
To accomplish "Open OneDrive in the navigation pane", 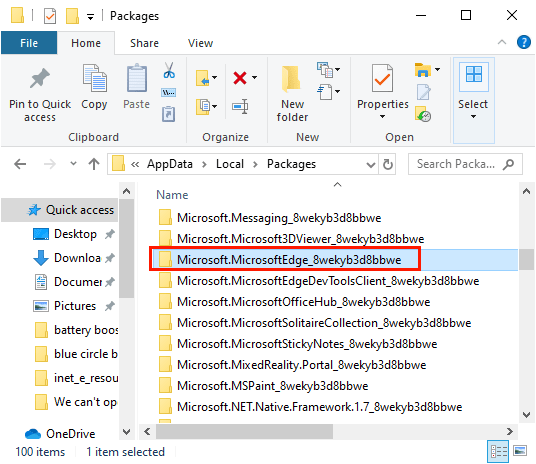I will click(x=70, y=434).
